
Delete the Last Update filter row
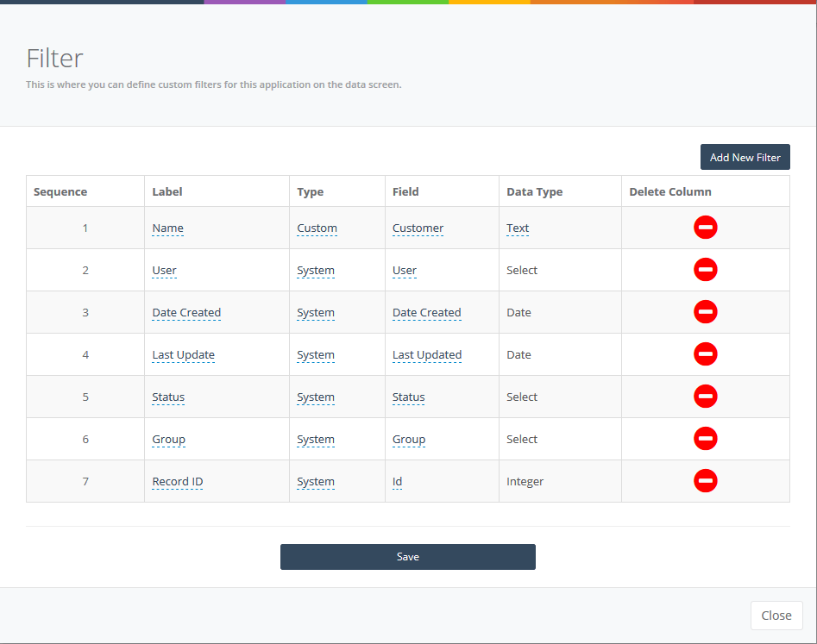[x=705, y=354]
